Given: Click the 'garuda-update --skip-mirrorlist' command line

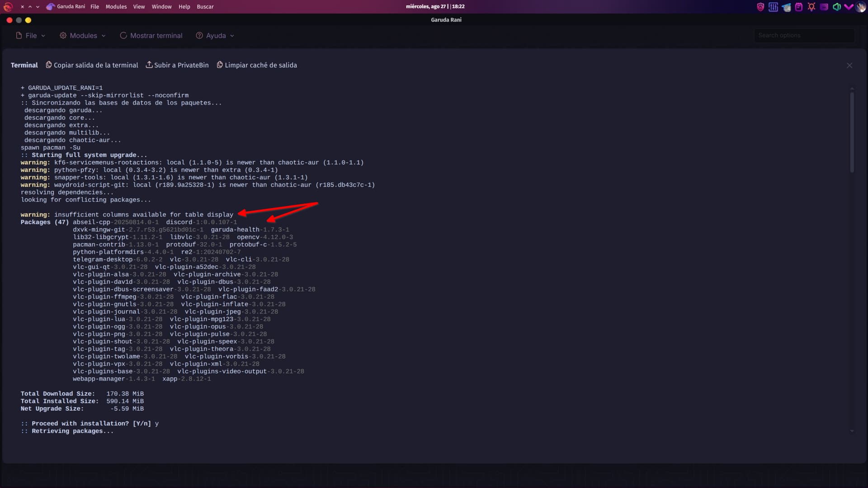Looking at the screenshot, I should coord(105,95).
